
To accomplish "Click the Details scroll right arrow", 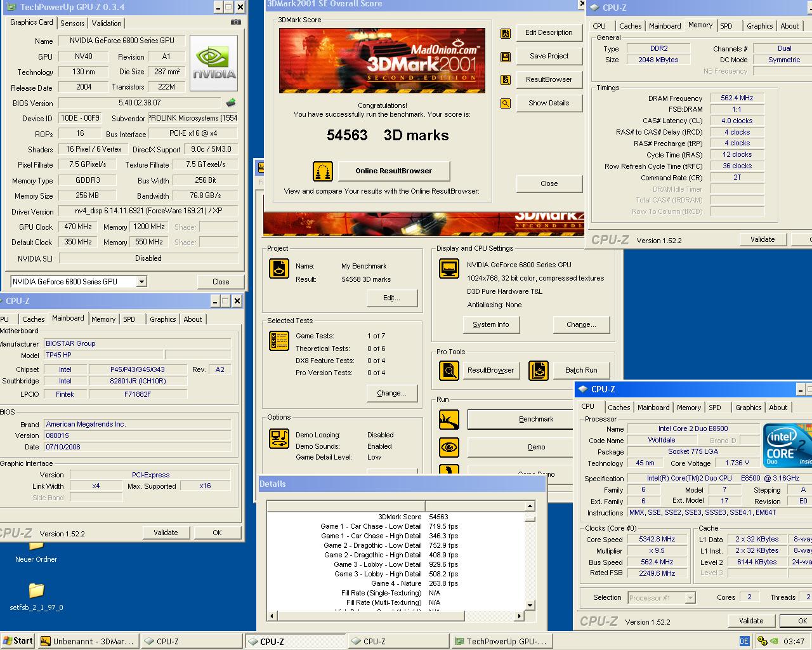I will coord(520,616).
